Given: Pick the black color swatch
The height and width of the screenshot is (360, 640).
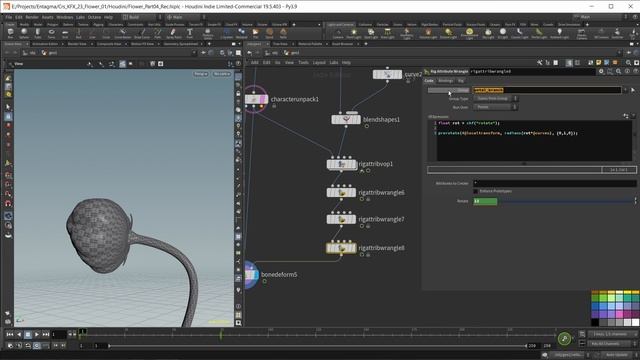Looking at the screenshot, I should [x=595, y=322].
